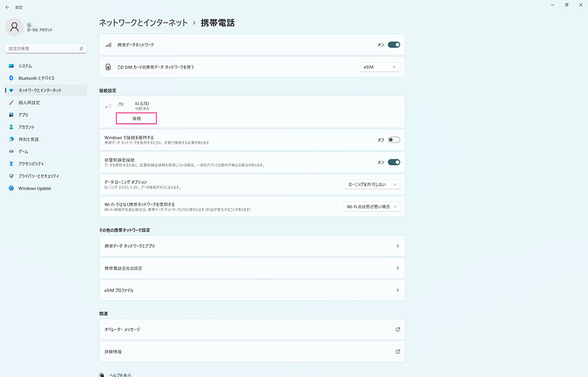The height and width of the screenshot is (377, 588).
Task: Click the 接続 button
Action: (x=136, y=118)
